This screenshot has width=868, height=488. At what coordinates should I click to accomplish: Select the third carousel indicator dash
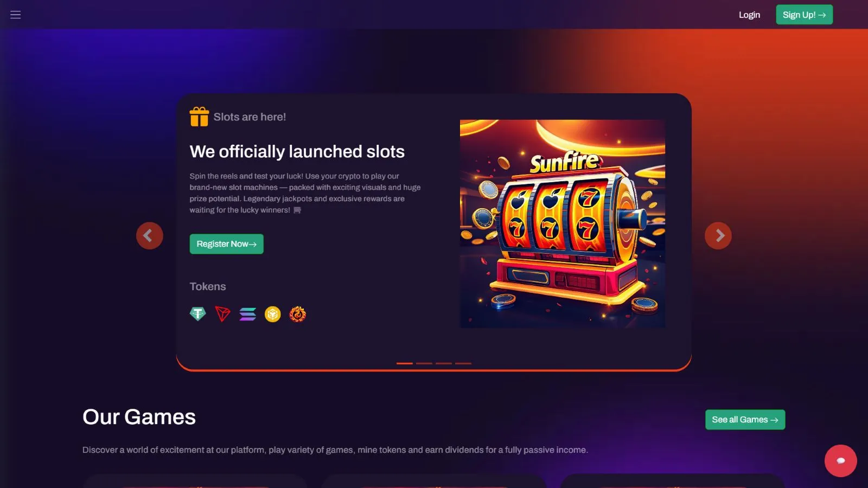(x=444, y=363)
